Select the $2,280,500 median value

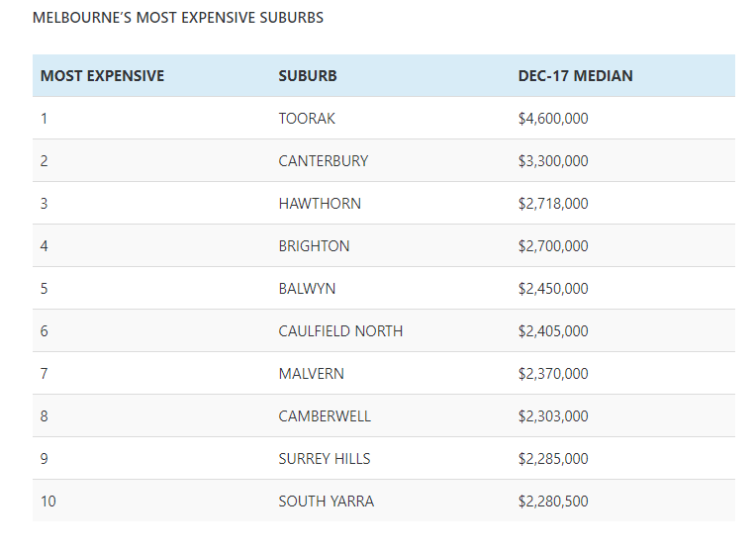point(553,502)
